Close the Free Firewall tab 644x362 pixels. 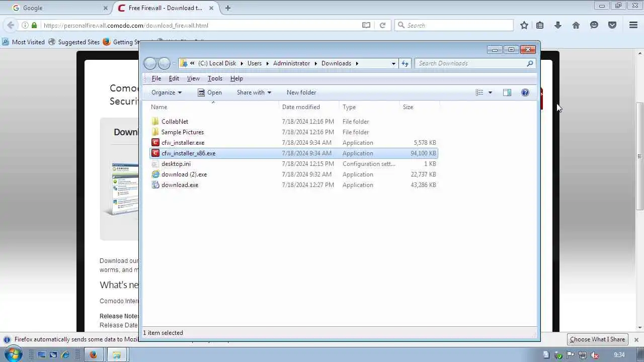[x=211, y=8]
